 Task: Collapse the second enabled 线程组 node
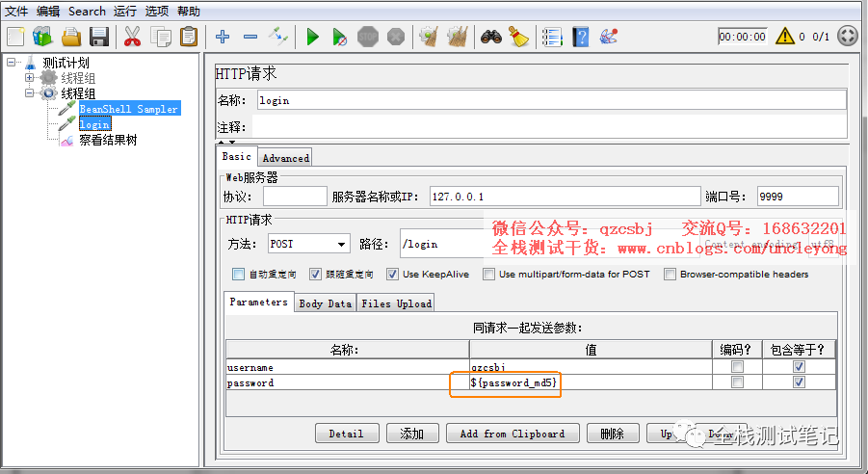point(29,93)
